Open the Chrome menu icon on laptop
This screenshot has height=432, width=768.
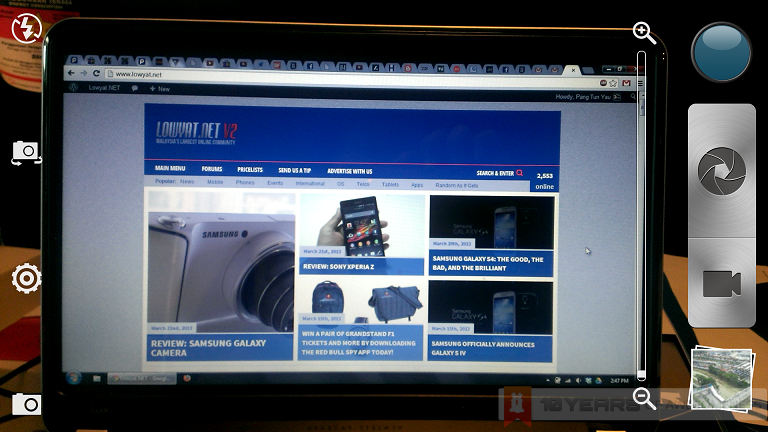pos(640,84)
